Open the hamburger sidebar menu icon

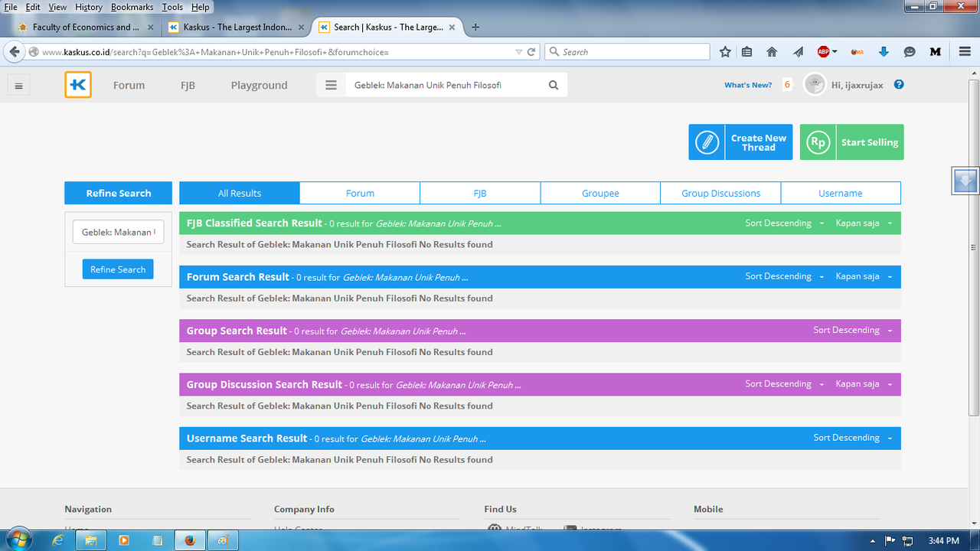pyautogui.click(x=18, y=86)
